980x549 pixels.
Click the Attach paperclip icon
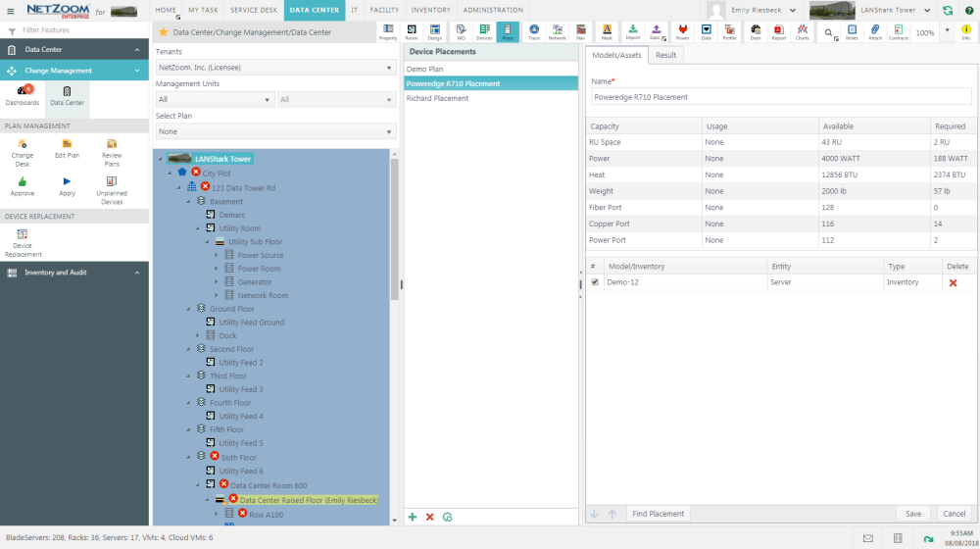[875, 32]
